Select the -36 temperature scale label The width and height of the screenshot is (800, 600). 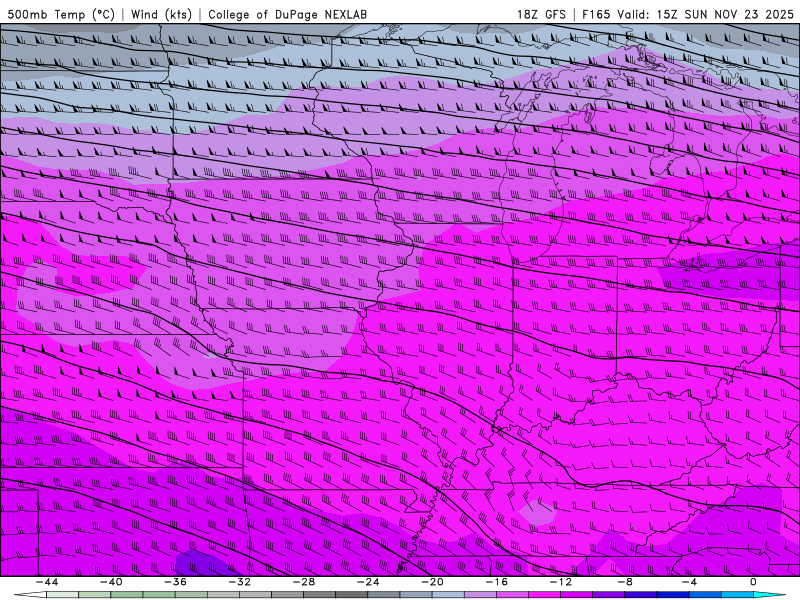click(176, 582)
